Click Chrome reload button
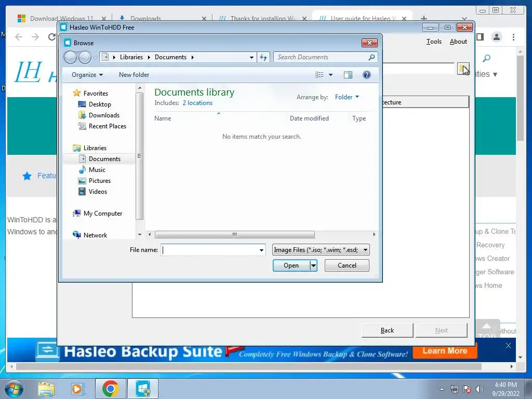Image resolution: width=532 pixels, height=399 pixels. (x=51, y=37)
